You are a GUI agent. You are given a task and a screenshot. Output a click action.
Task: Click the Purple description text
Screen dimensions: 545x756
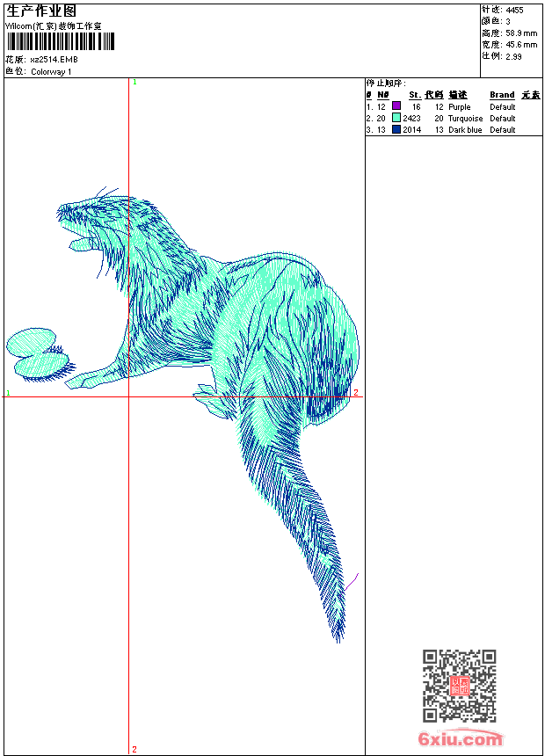click(460, 107)
